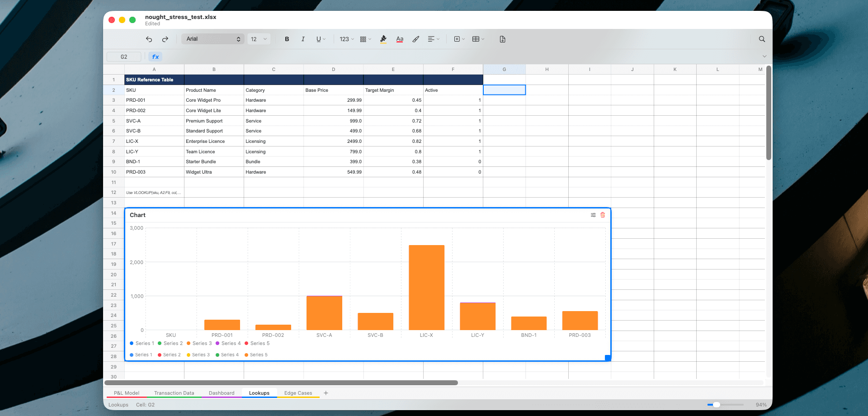The height and width of the screenshot is (416, 868).
Task: Open the chart settings sliders icon
Action: tap(593, 215)
